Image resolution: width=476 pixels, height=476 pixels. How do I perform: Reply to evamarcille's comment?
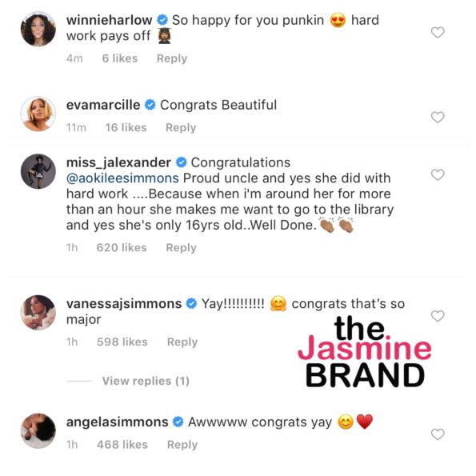coord(181,127)
